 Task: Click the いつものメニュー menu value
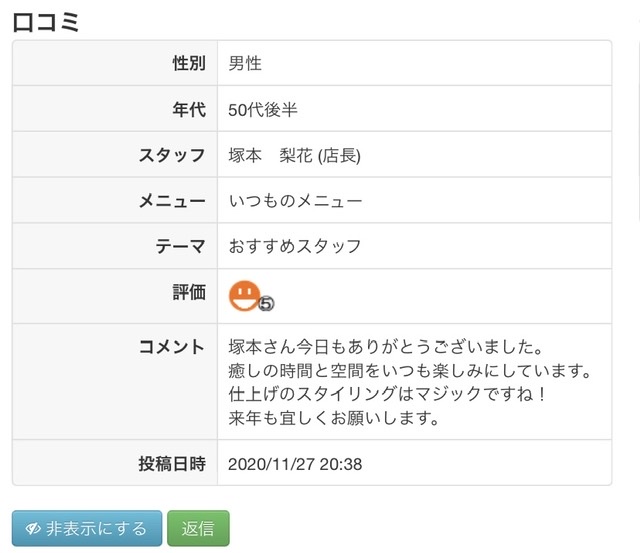coord(295,201)
